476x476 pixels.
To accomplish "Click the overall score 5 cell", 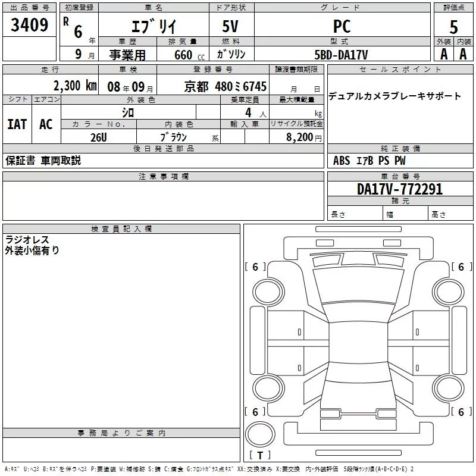I will 453,26.
